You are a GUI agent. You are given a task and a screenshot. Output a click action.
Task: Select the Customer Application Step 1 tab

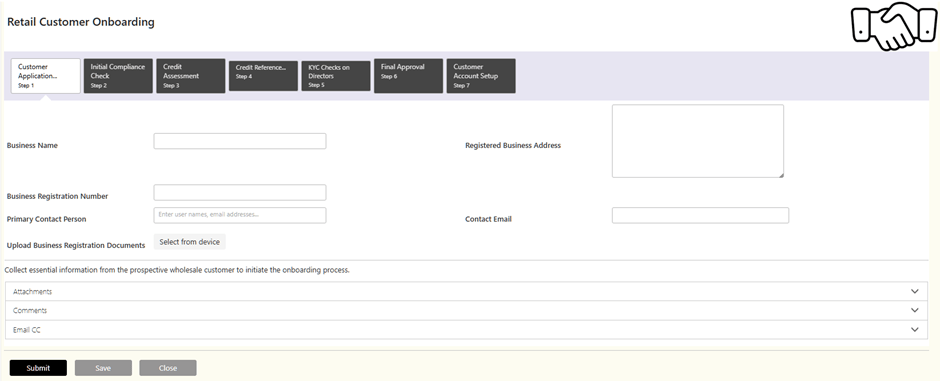coord(46,76)
